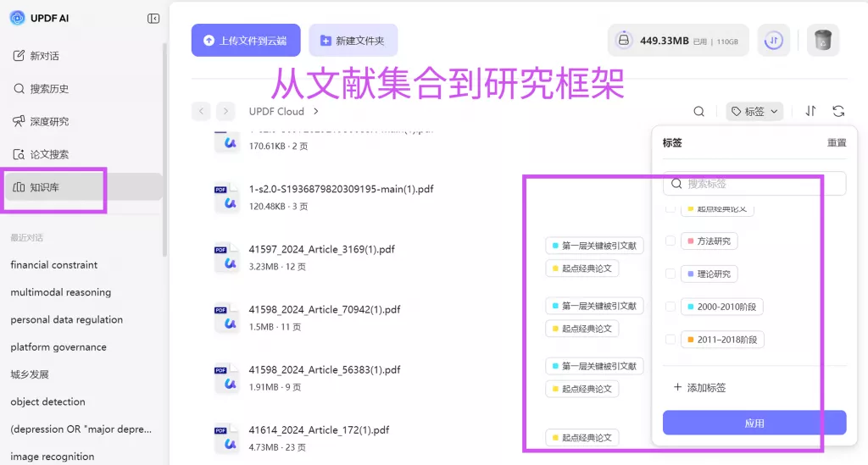
Task: Click PDF icon of 1-s2.0-S1936879820309195-main(1).pdf
Action: click(x=225, y=197)
